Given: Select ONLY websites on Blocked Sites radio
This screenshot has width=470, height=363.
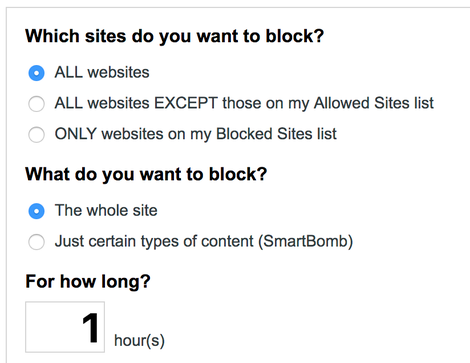Looking at the screenshot, I should pyautogui.click(x=36, y=134).
